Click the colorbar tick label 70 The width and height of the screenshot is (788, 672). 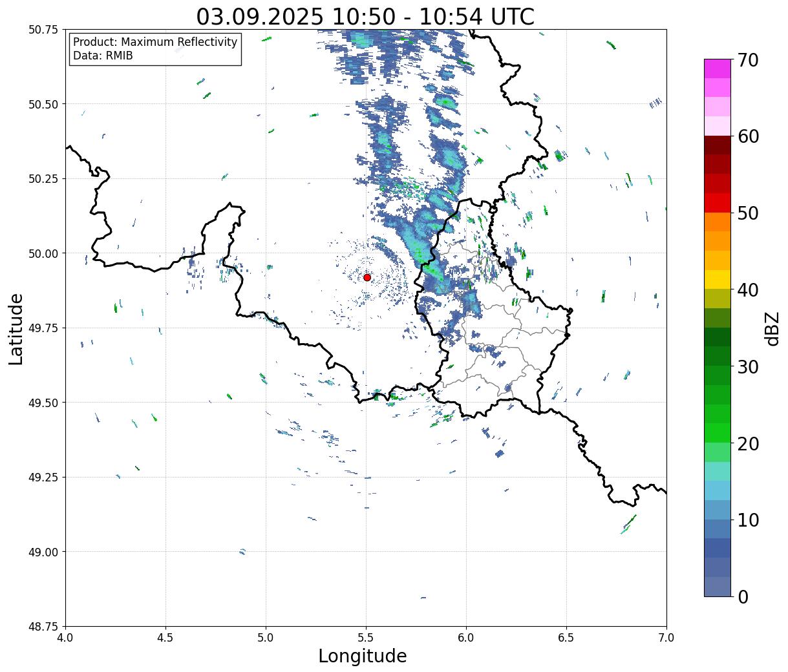748,60
